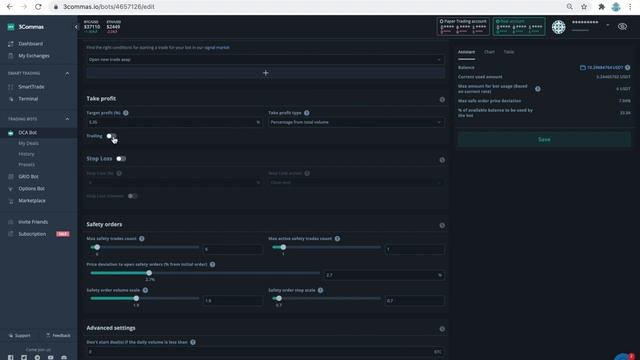Viewport: 640px width, 360px height.
Task: Switch to the Table tab
Action: [509, 52]
